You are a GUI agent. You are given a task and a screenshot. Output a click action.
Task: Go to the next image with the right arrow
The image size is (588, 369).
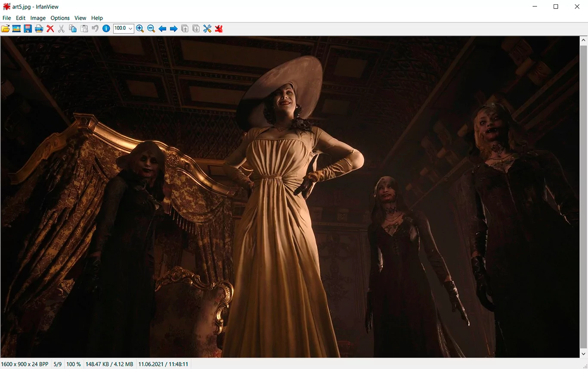tap(173, 29)
